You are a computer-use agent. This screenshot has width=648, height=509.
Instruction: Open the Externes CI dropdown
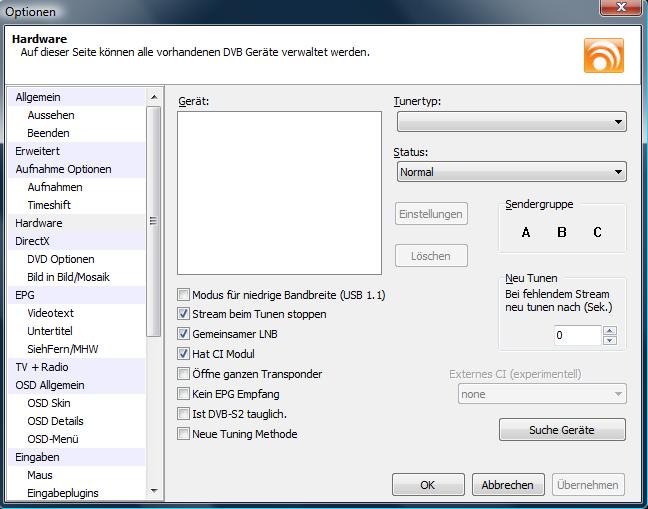(541, 394)
